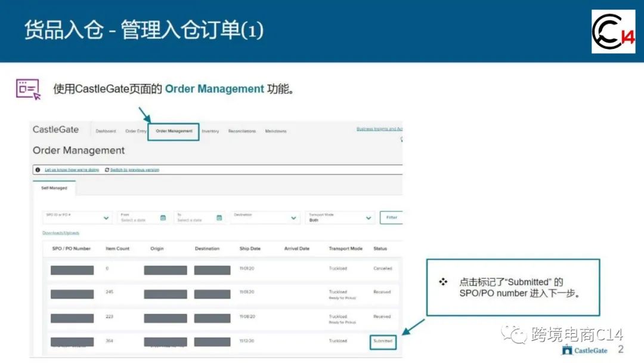This screenshot has width=644, height=363.
Task: Open the Dashboard nav item
Action: (106, 131)
